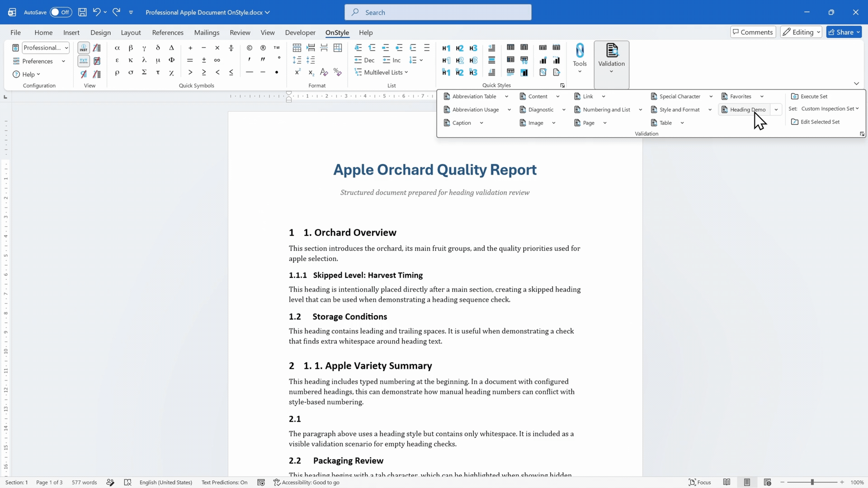Click the Undo arrow
The width and height of the screenshot is (868, 488).
(x=96, y=12)
